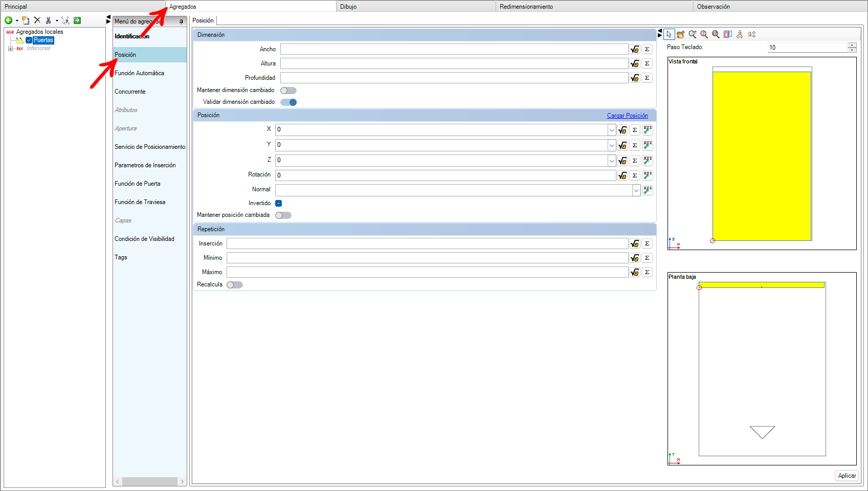The width and height of the screenshot is (868, 491).
Task: Open formula editor for Inserción
Action: (x=635, y=243)
